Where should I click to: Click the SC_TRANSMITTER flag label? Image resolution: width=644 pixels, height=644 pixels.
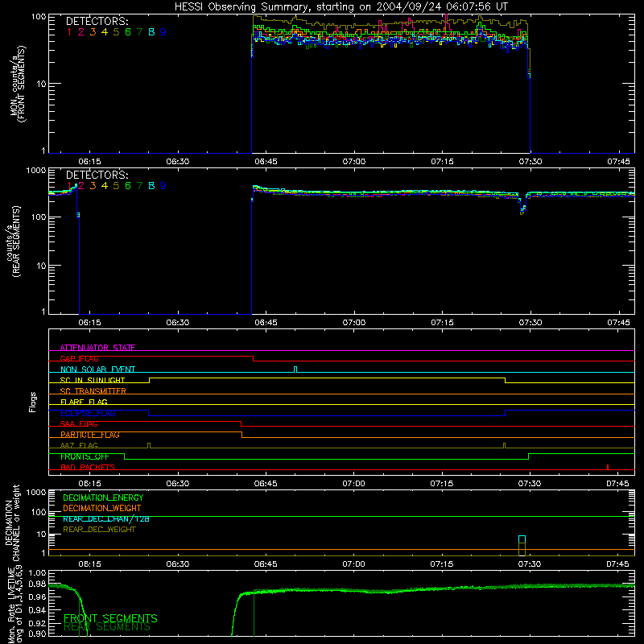point(93,391)
